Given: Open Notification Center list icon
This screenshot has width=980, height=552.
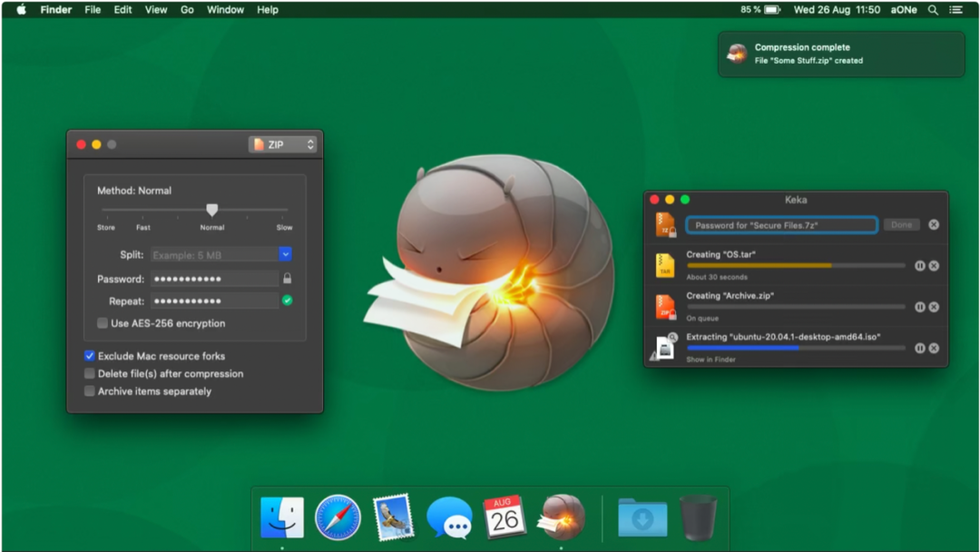Looking at the screenshot, I should (955, 9).
